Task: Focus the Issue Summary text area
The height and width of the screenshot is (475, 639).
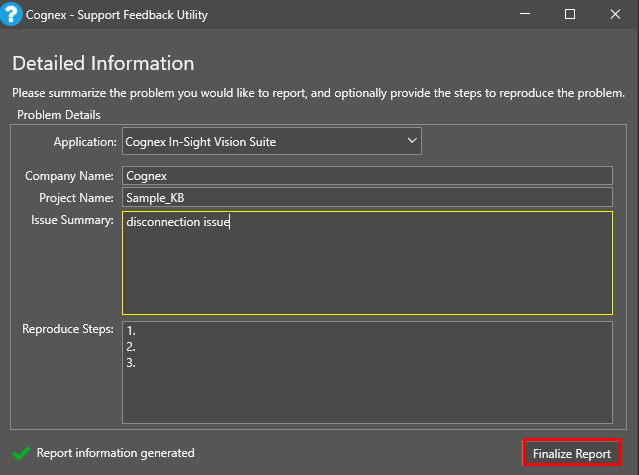Action: pyautogui.click(x=367, y=263)
